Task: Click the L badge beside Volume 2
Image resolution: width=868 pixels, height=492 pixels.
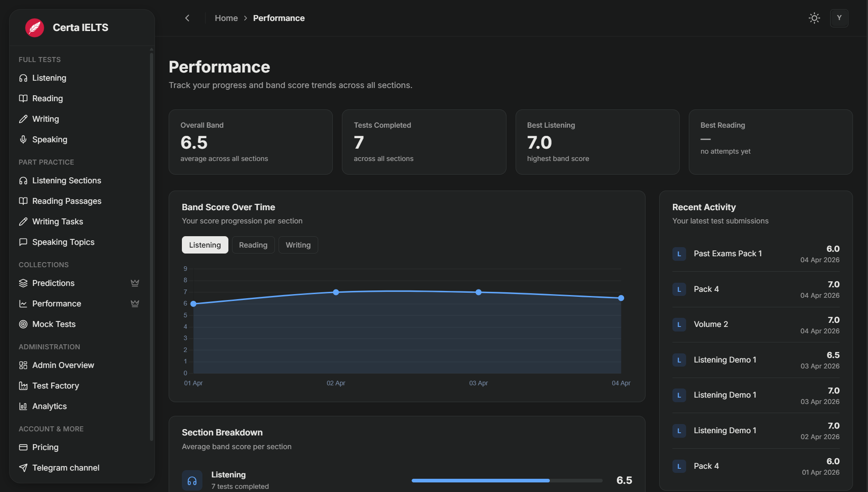Action: pyautogui.click(x=679, y=325)
